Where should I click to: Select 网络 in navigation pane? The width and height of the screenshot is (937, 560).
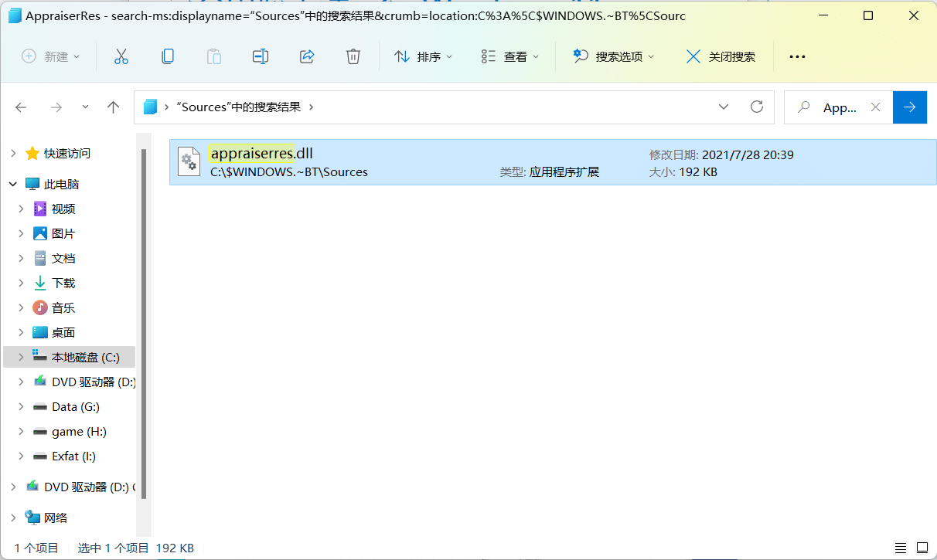56,518
